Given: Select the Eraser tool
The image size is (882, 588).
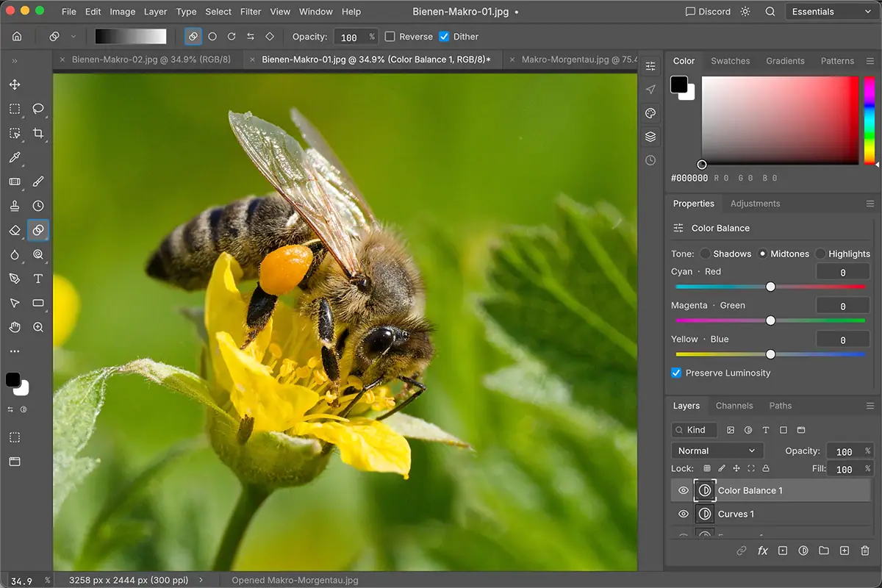Looking at the screenshot, I should 15,230.
